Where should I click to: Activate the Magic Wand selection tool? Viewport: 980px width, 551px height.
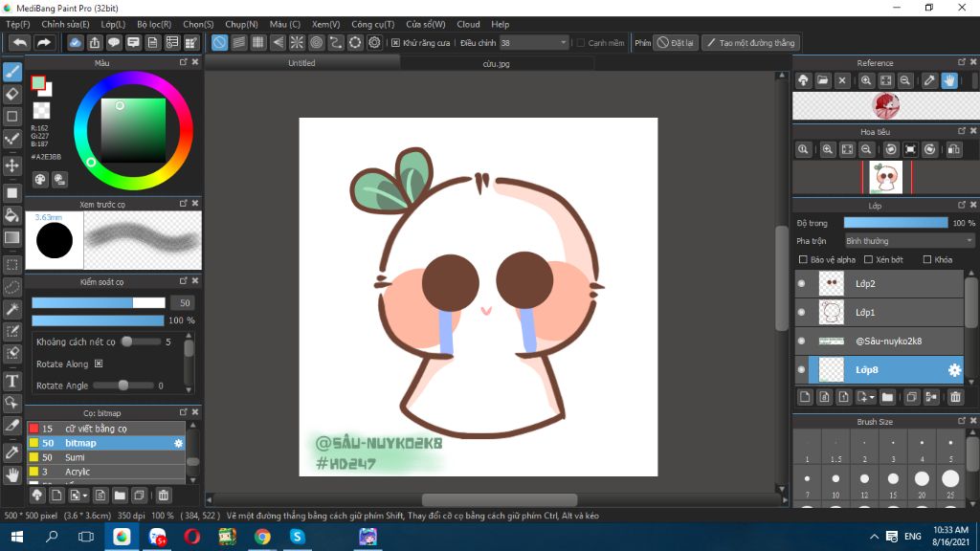[12, 309]
